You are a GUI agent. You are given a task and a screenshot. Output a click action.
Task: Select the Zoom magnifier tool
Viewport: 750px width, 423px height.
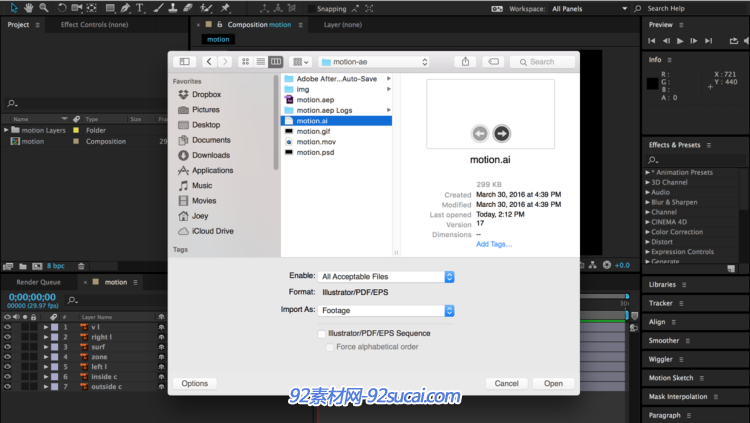pos(44,8)
